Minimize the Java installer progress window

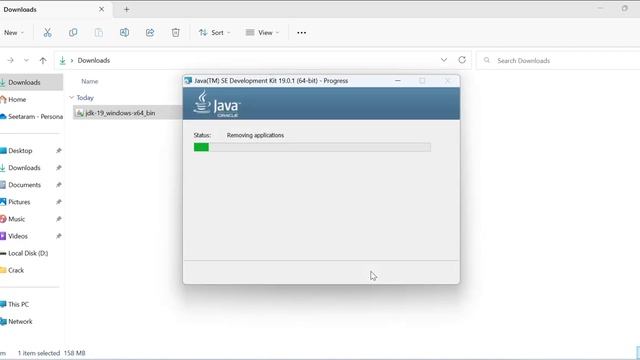398,81
